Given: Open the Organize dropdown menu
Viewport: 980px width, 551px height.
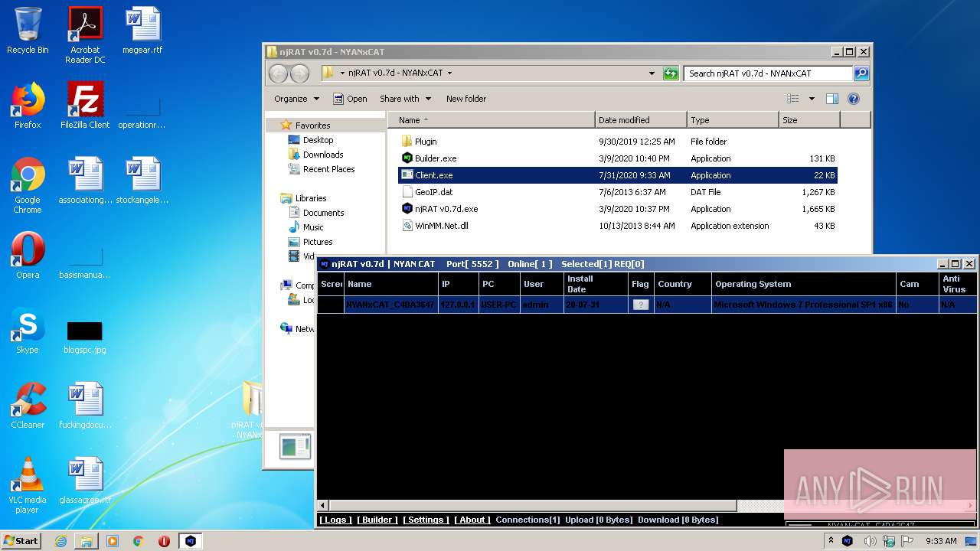Looking at the screenshot, I should [296, 99].
